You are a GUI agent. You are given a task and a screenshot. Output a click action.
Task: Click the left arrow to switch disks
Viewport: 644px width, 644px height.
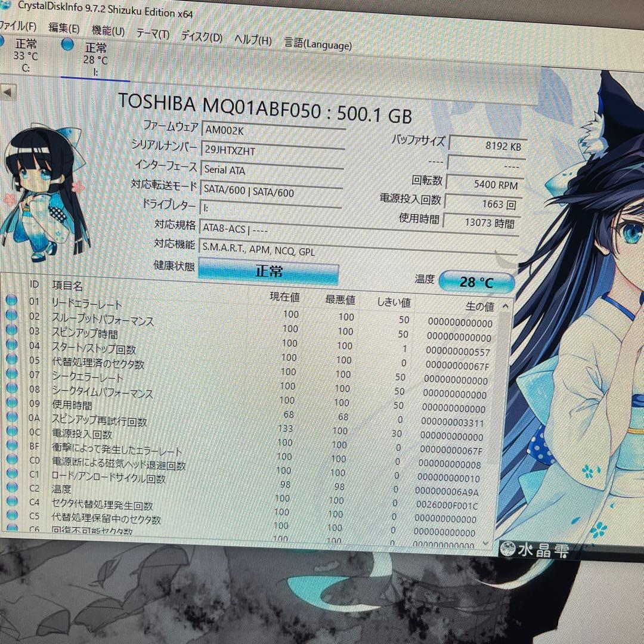click(x=7, y=91)
